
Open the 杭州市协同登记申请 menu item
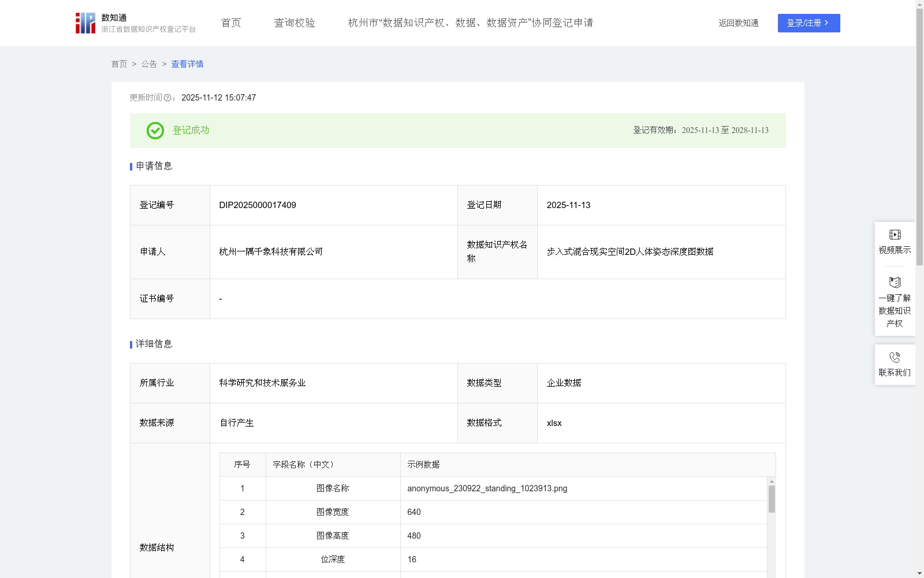471,23
